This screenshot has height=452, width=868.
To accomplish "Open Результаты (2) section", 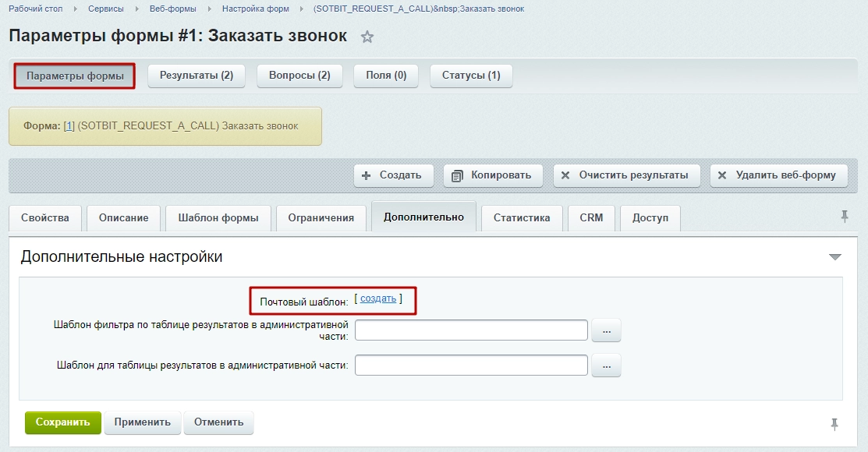I will [x=197, y=76].
